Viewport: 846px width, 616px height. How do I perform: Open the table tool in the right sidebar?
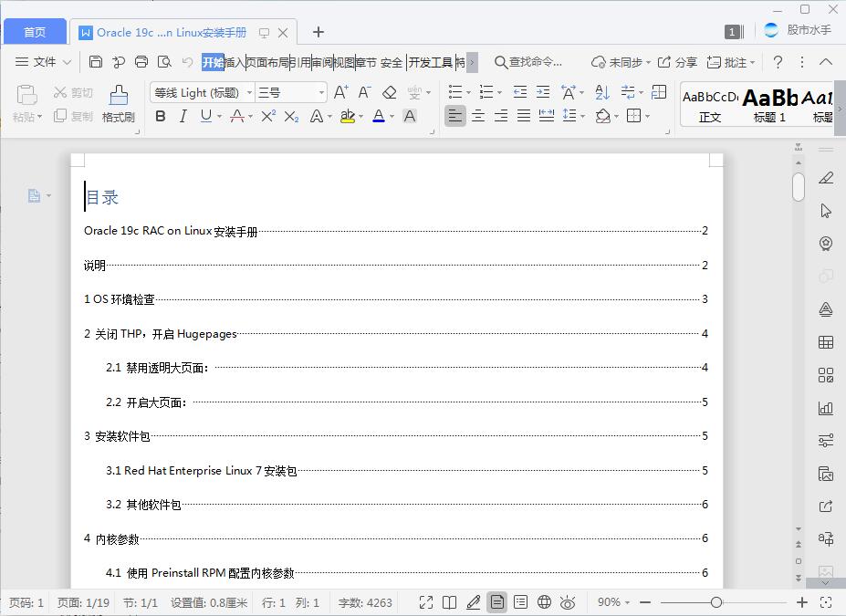[825, 341]
